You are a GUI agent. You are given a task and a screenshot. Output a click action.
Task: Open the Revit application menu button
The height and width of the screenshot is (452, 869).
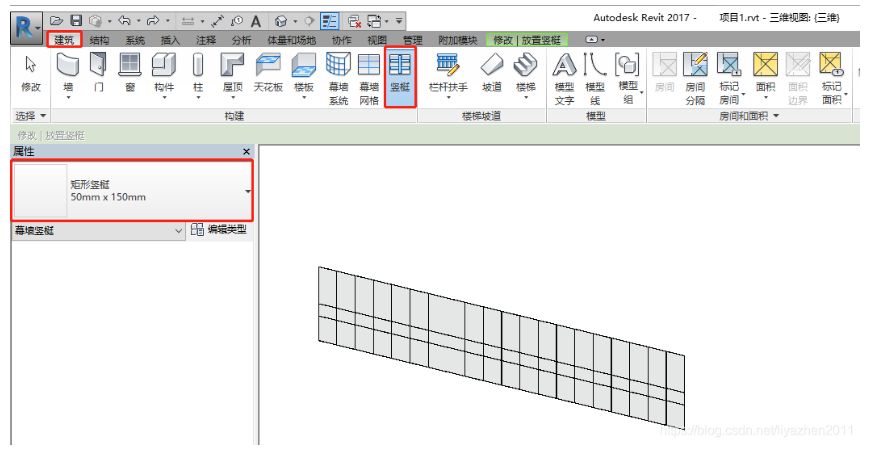[27, 28]
